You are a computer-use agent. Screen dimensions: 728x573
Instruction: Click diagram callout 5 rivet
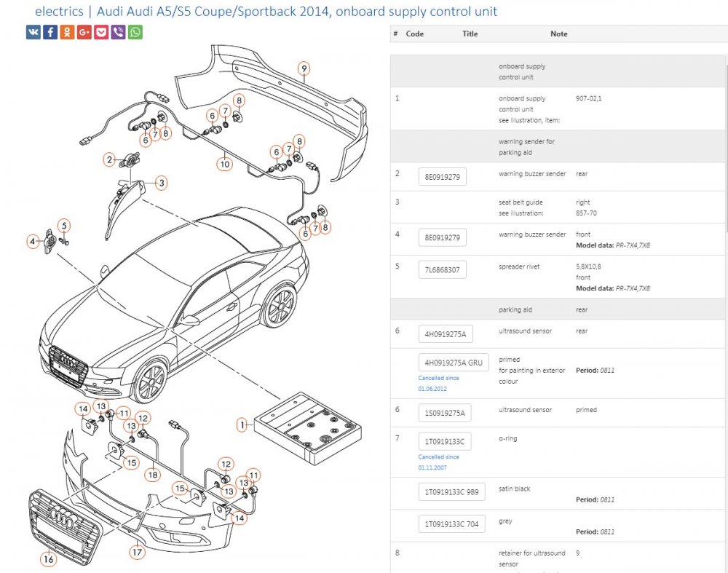64,226
